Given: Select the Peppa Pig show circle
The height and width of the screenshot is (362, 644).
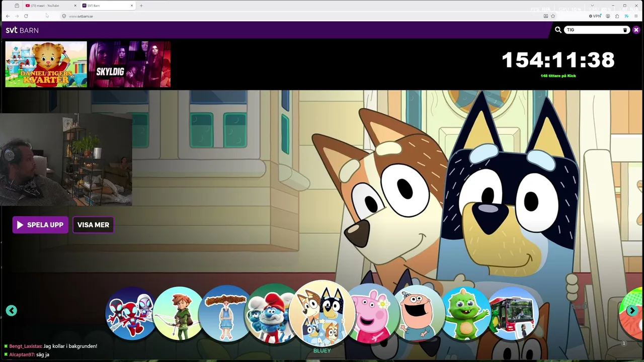Looking at the screenshot, I should tap(373, 313).
